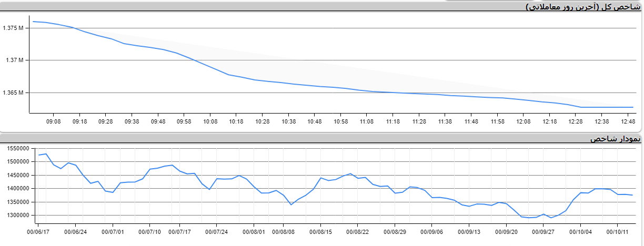This screenshot has width=644, height=246.
Task: Select the 12:48 time axis label
Action: pyautogui.click(x=628, y=121)
